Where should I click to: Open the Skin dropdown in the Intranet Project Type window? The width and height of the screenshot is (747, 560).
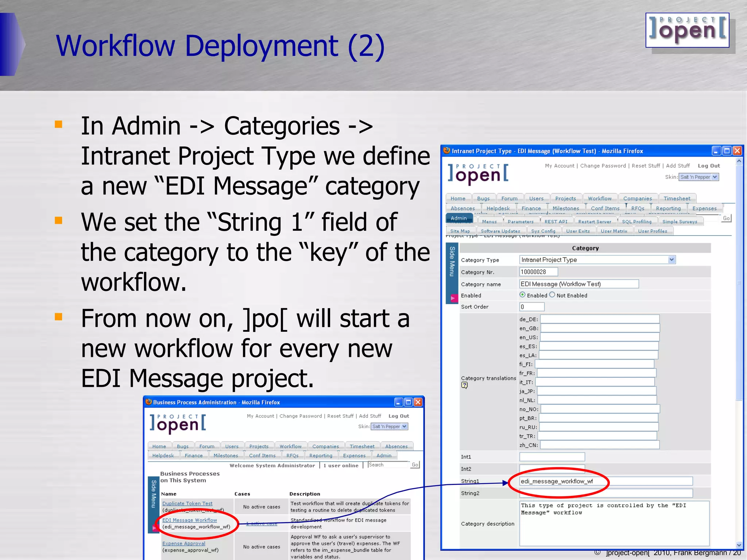click(x=698, y=177)
